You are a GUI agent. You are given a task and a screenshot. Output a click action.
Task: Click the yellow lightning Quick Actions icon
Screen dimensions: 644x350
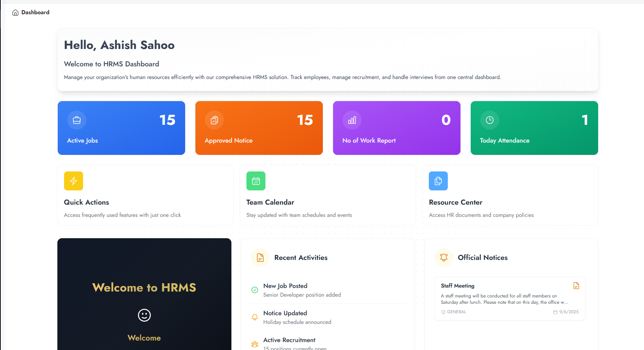(x=74, y=181)
